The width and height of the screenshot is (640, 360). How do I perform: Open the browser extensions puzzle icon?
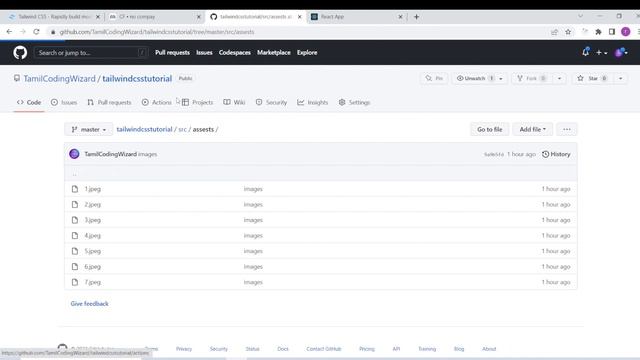[598, 32]
